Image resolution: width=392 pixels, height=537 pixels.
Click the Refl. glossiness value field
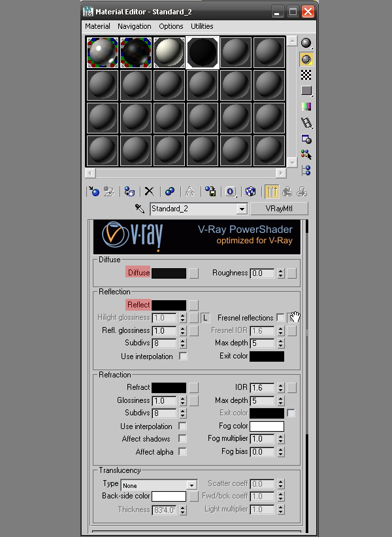tap(164, 331)
